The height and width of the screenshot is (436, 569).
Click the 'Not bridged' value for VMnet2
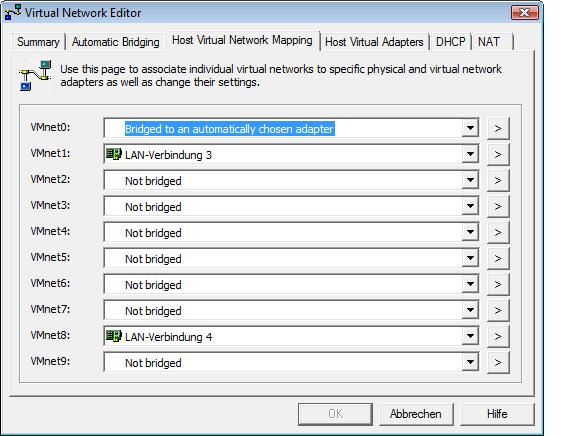click(153, 181)
